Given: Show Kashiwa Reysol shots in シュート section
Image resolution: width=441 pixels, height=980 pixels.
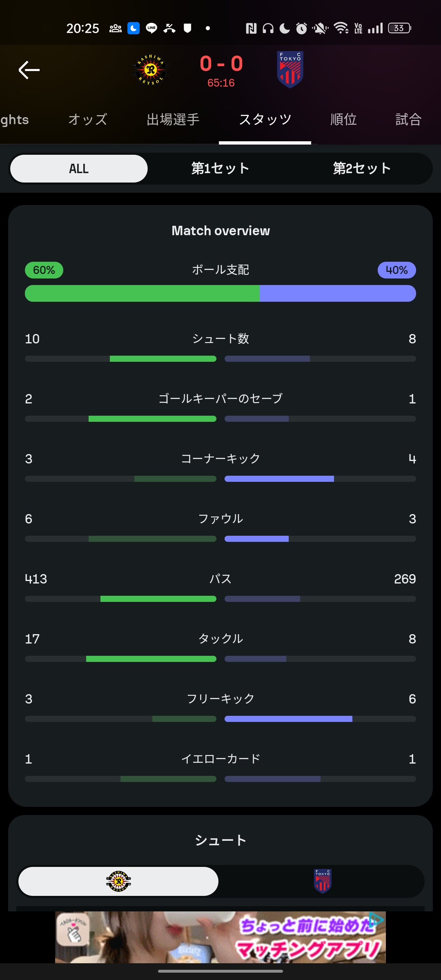Looking at the screenshot, I should (x=118, y=881).
